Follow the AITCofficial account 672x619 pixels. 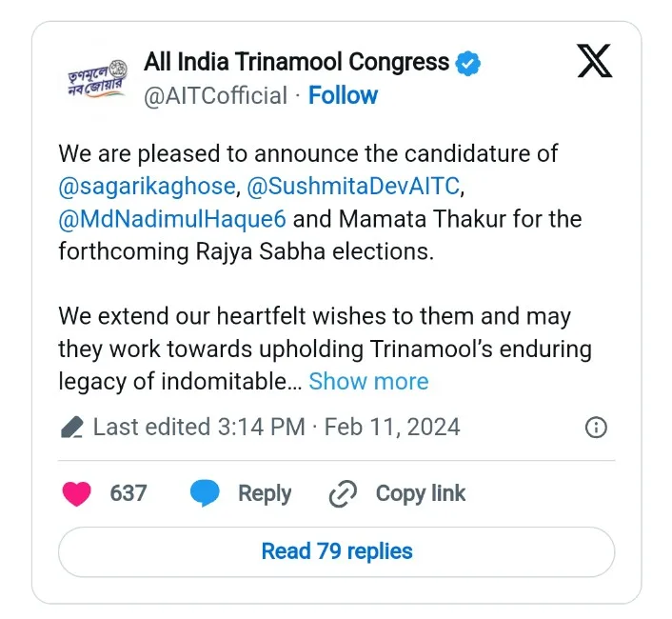coord(343,95)
